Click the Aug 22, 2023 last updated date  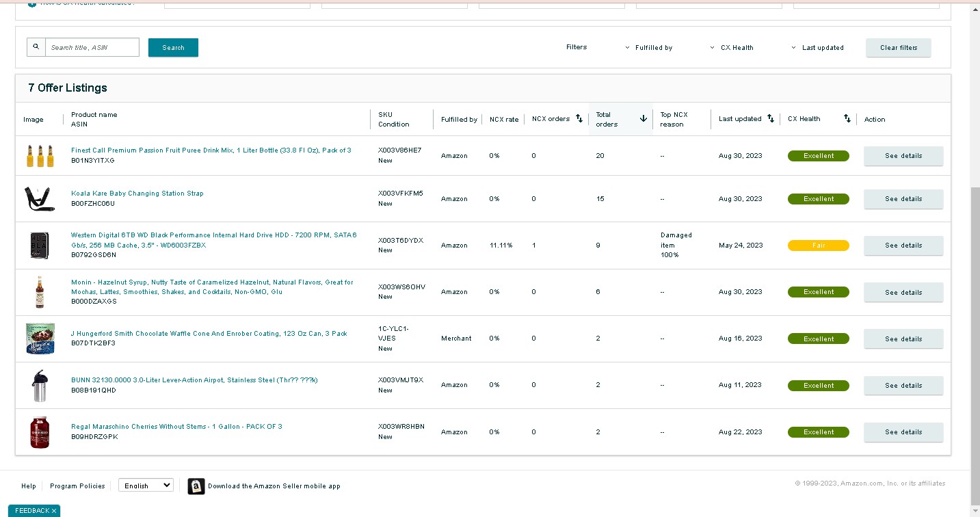click(741, 432)
